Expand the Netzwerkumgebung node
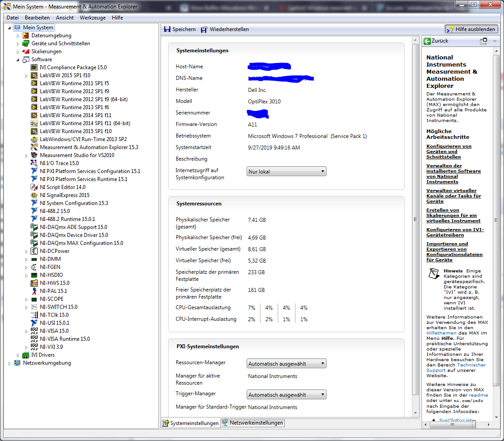504x441 pixels. (x=9, y=363)
